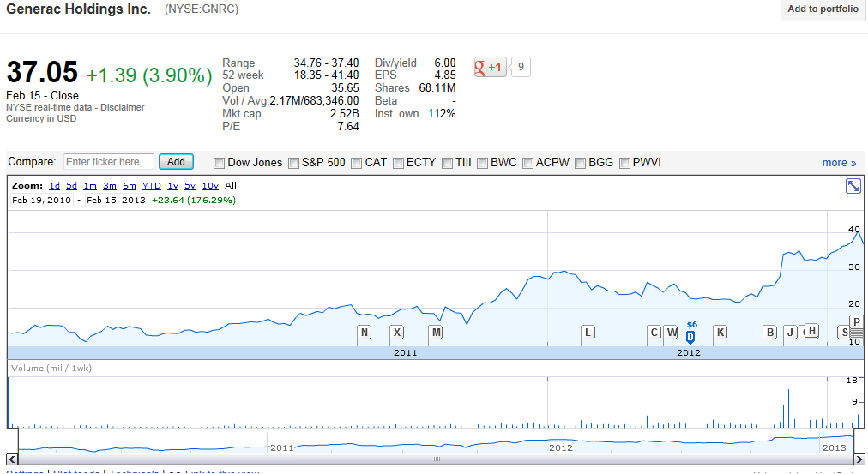Select the 1m zoom range

[x=90, y=186]
